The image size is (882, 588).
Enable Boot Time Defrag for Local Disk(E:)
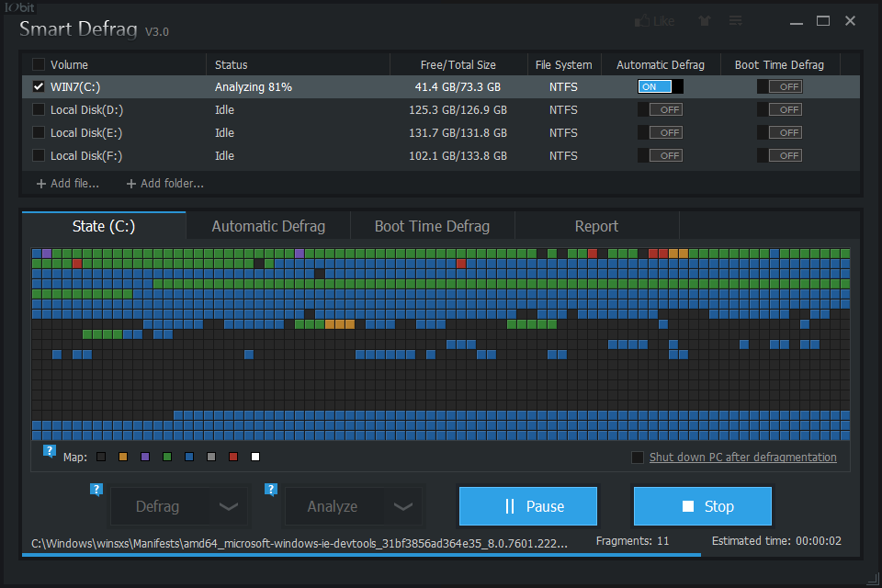point(780,133)
